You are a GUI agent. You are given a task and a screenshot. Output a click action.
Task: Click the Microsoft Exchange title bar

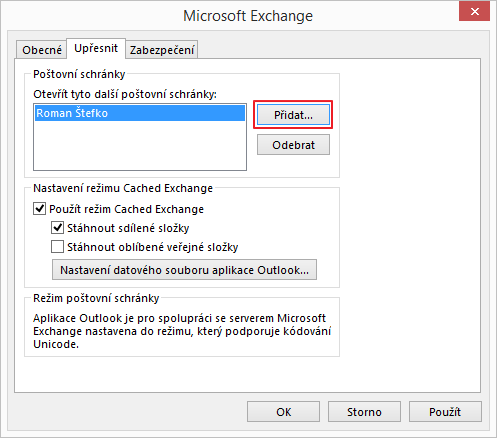point(248,16)
